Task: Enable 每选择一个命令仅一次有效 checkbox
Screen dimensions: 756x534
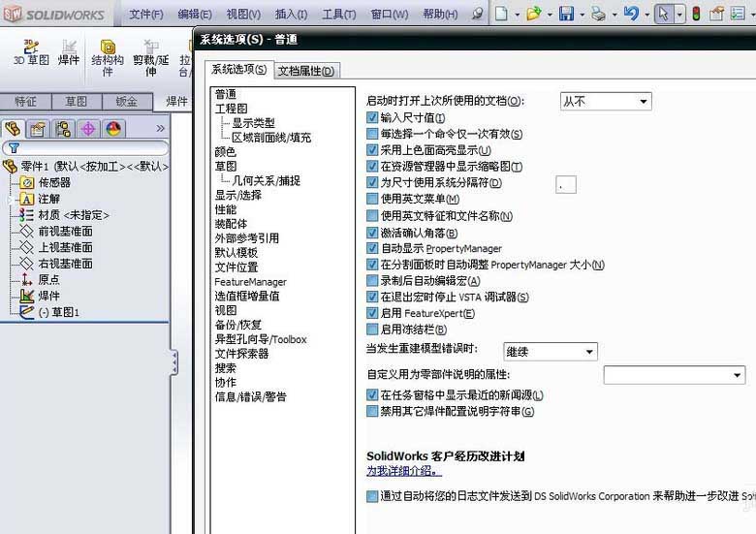Action: (x=372, y=134)
